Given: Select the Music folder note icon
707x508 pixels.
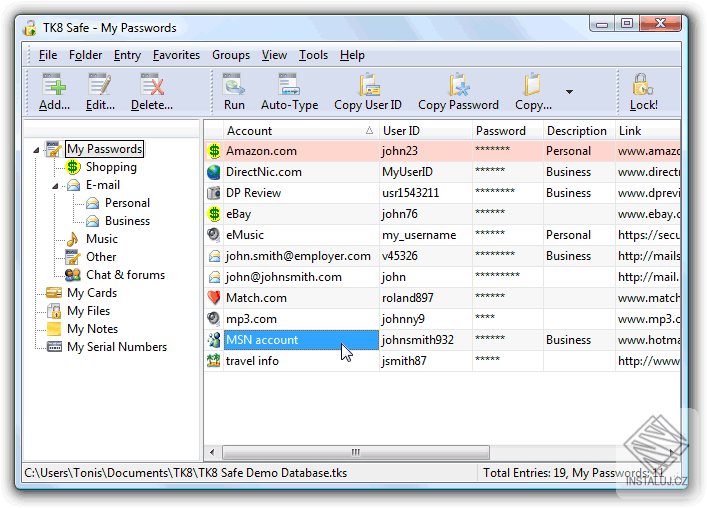Looking at the screenshot, I should [x=73, y=239].
